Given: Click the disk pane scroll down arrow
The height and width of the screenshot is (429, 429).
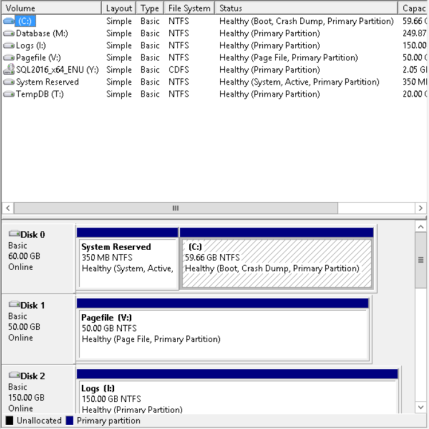Looking at the screenshot, I should click(421, 407).
